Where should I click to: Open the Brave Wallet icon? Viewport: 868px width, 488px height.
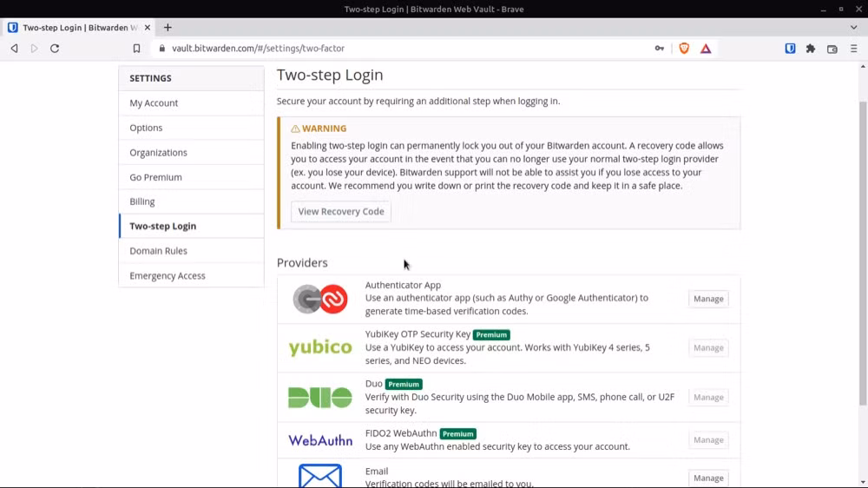[x=832, y=49]
